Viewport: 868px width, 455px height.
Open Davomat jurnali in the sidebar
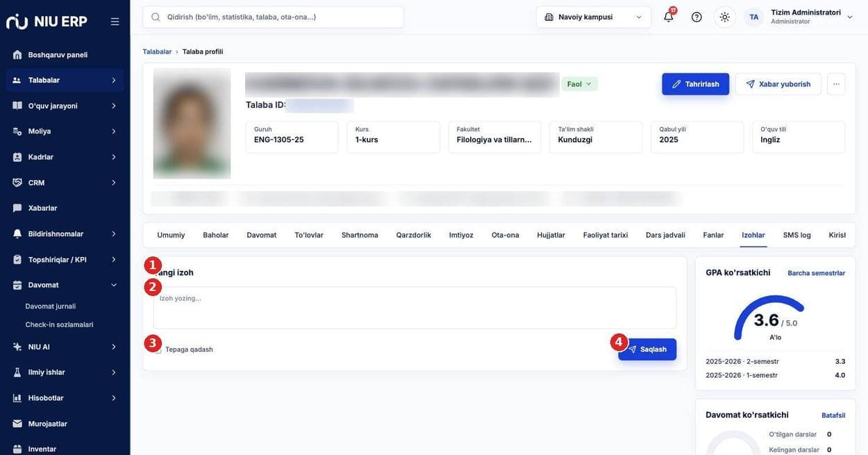tap(51, 306)
